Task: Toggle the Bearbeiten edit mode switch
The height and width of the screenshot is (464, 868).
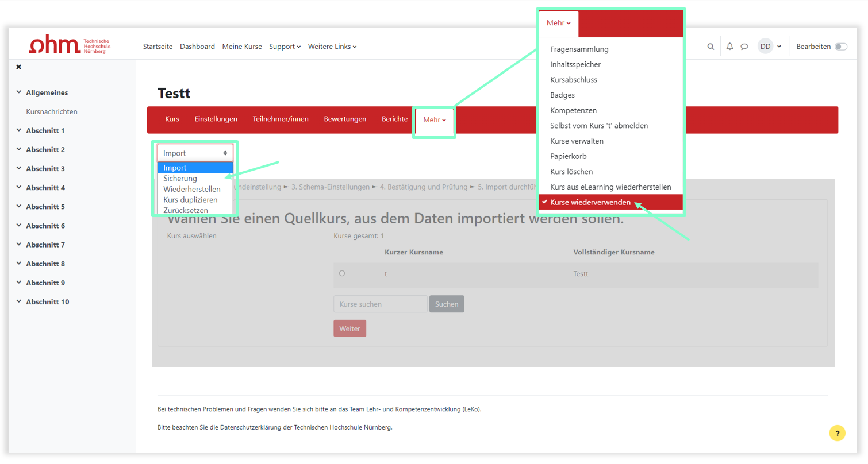Action: pos(840,47)
